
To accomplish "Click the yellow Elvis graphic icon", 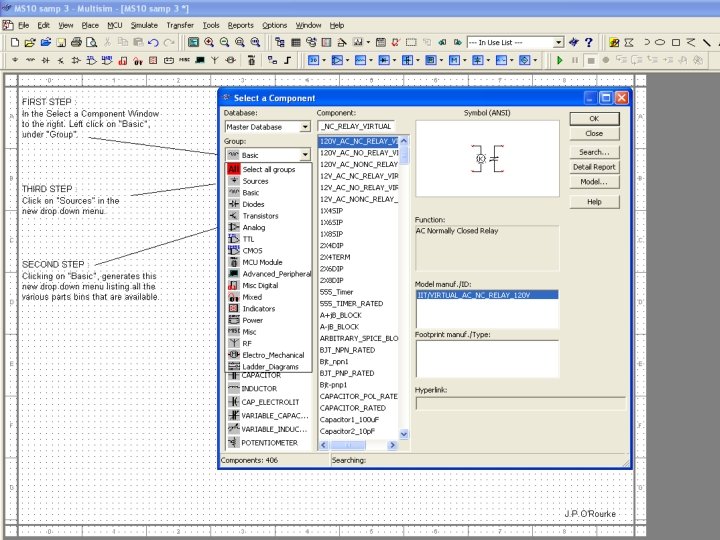I will (614, 43).
